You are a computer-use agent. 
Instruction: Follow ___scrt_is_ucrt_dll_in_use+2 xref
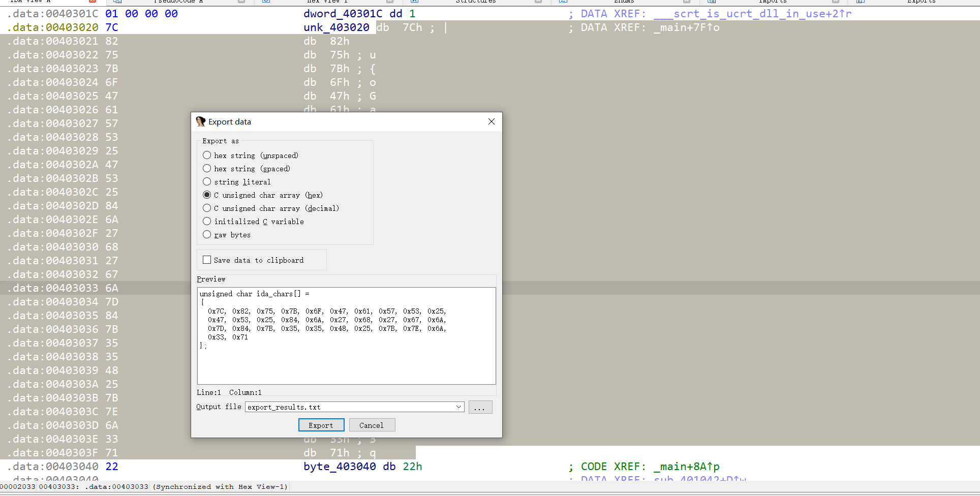[752, 14]
